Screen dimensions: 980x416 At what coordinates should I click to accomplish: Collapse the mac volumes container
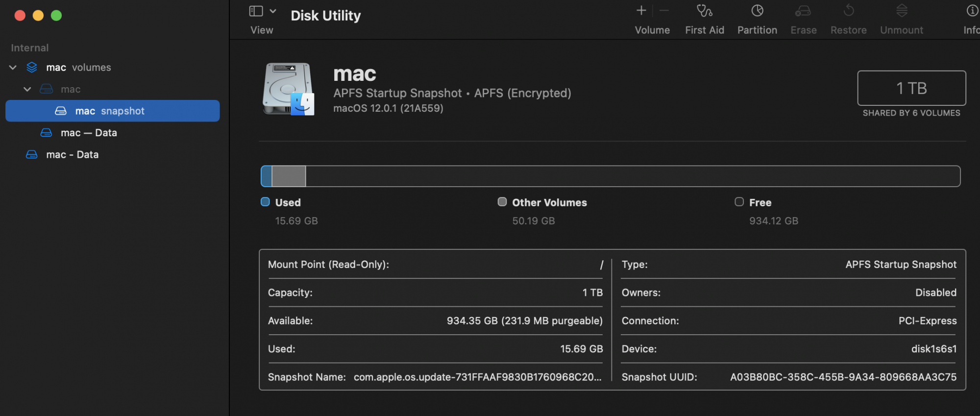pos(13,68)
